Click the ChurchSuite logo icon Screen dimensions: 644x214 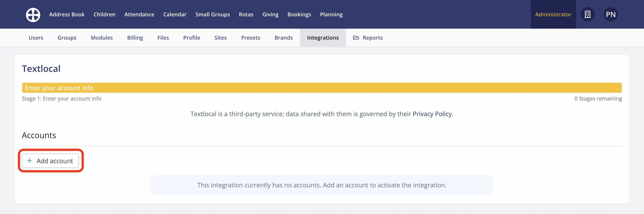click(x=33, y=15)
